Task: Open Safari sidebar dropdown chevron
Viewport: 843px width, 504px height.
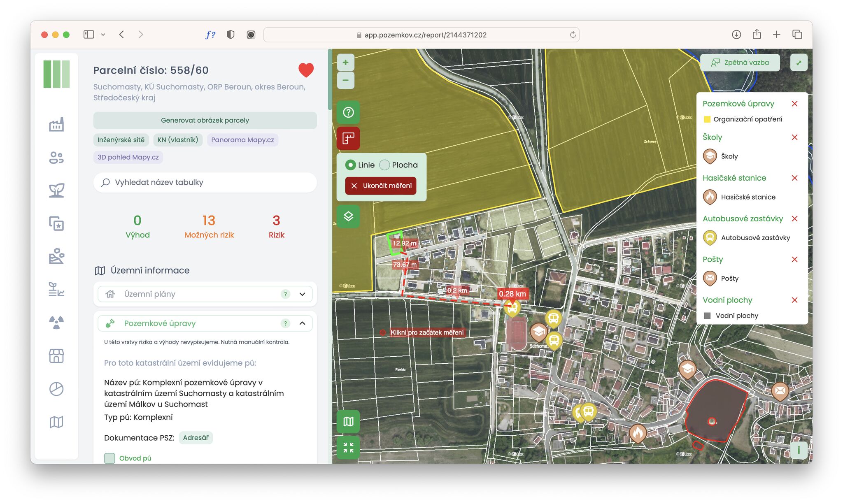Action: pyautogui.click(x=103, y=35)
